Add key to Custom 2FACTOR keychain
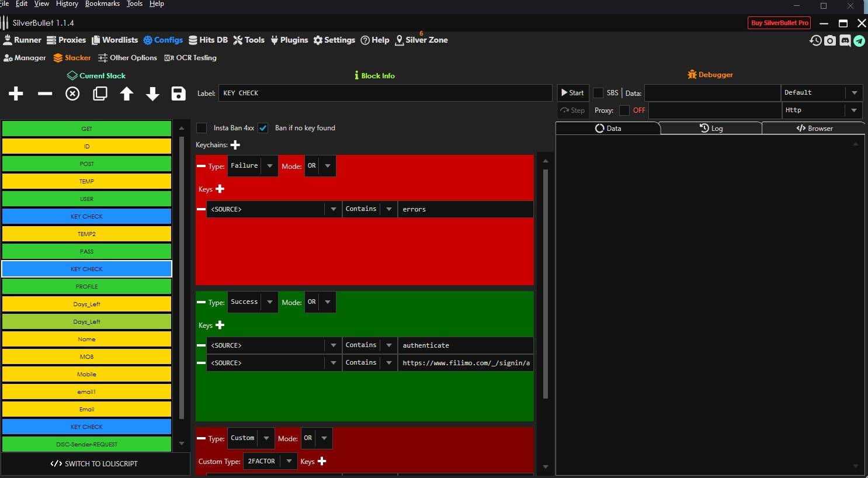The image size is (868, 478). (322, 461)
